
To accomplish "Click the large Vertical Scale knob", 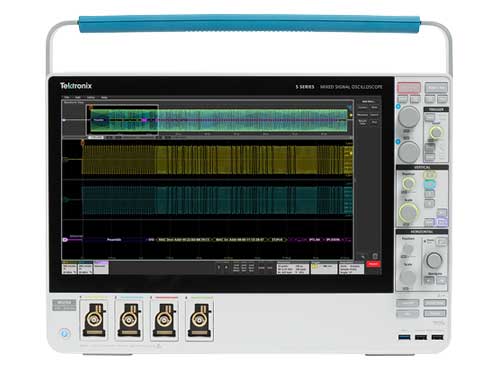I will click(x=408, y=212).
